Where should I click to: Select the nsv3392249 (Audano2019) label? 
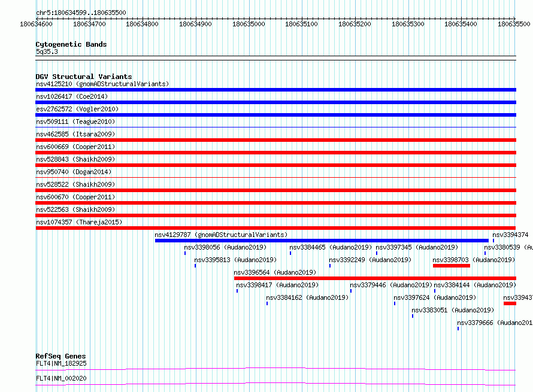pyautogui.click(x=370, y=260)
